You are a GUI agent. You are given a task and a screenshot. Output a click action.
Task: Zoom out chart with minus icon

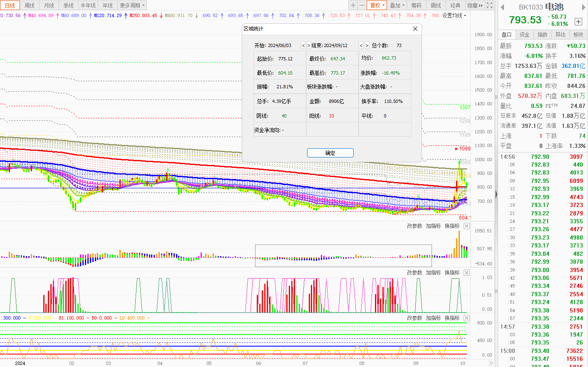[362, 5]
